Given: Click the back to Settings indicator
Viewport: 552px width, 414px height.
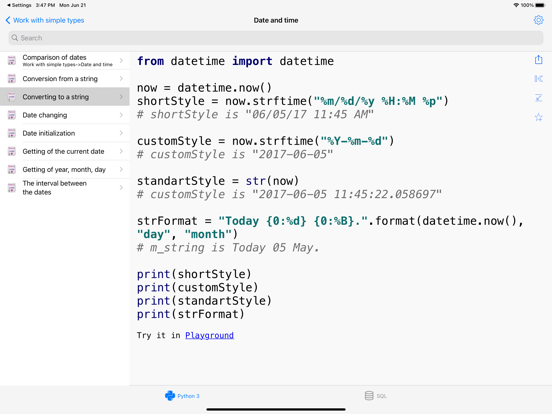Looking at the screenshot, I should (19, 5).
